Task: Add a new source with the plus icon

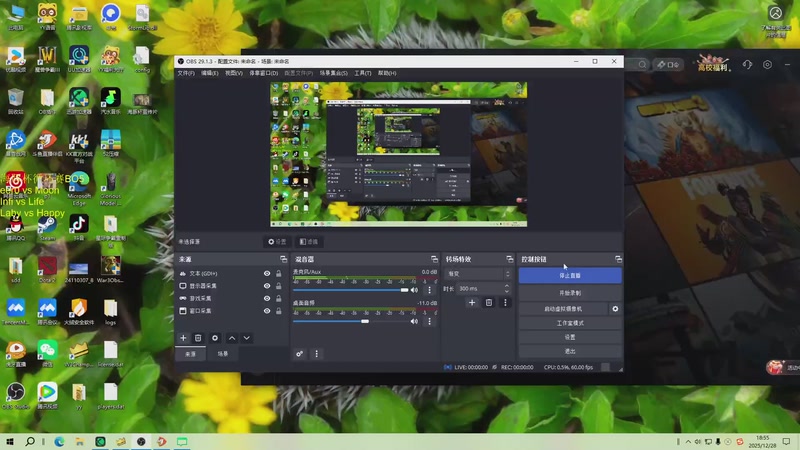Action: coord(183,338)
